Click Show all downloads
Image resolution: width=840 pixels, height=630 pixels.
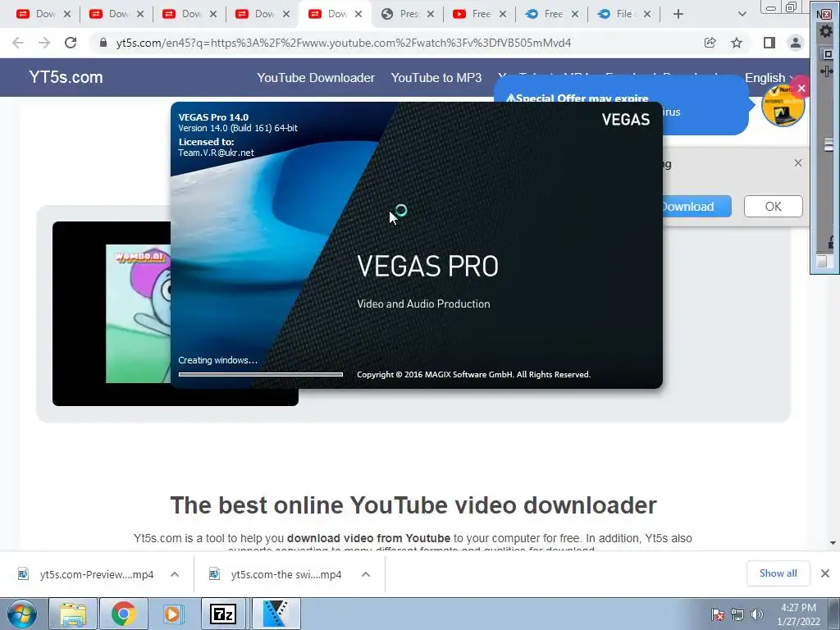point(778,573)
